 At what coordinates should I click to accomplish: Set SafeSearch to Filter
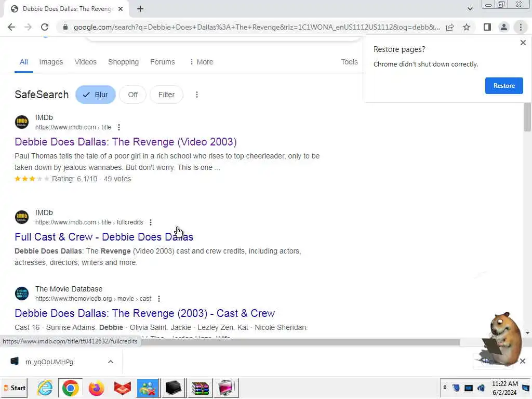166,95
